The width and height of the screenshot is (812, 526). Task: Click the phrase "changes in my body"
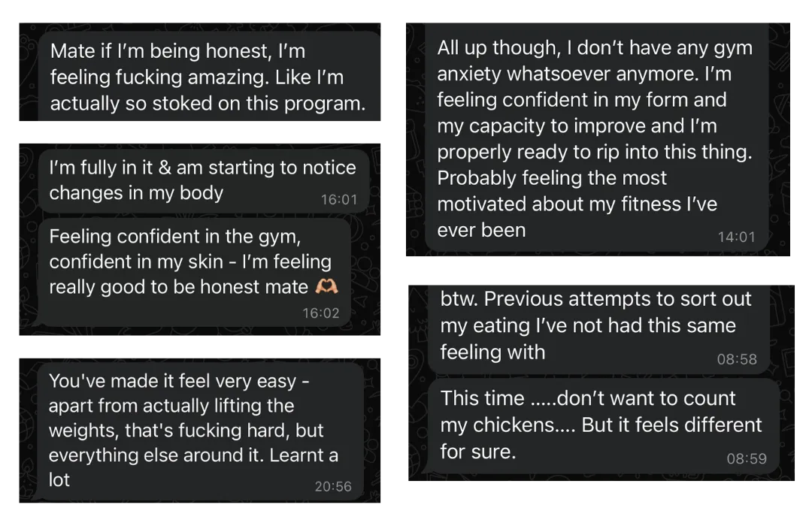[136, 193]
